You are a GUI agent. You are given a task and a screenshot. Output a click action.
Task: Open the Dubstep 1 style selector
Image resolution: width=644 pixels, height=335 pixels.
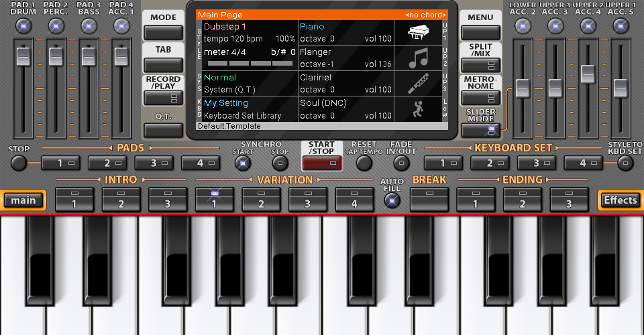pos(225,27)
